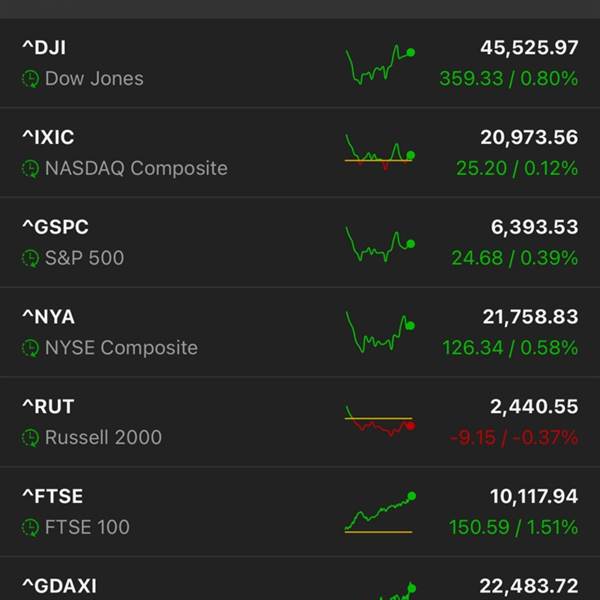This screenshot has width=600, height=600.
Task: Click the clock icon beside Dow Jones
Action: click(31, 78)
